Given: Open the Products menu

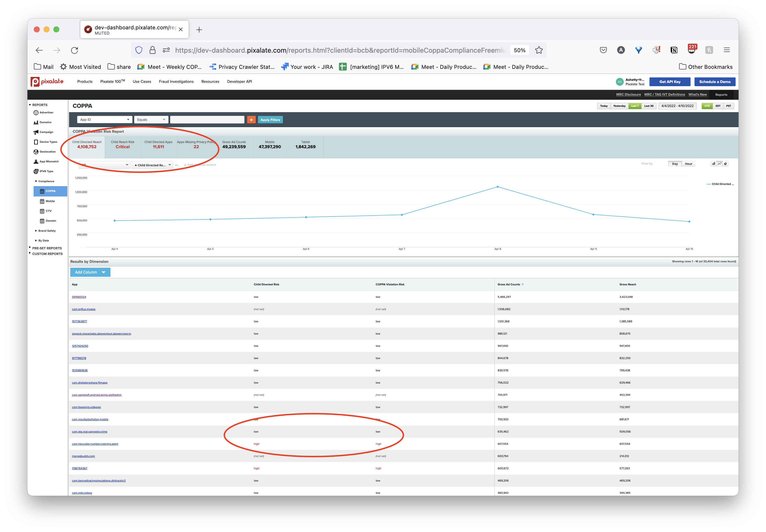Looking at the screenshot, I should (x=85, y=82).
